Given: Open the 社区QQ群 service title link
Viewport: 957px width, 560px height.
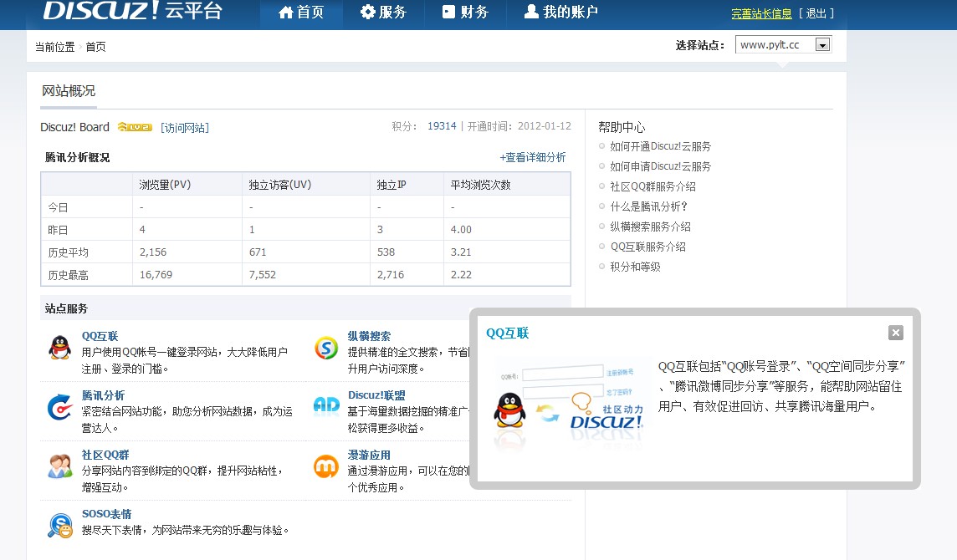Looking at the screenshot, I should (x=105, y=455).
